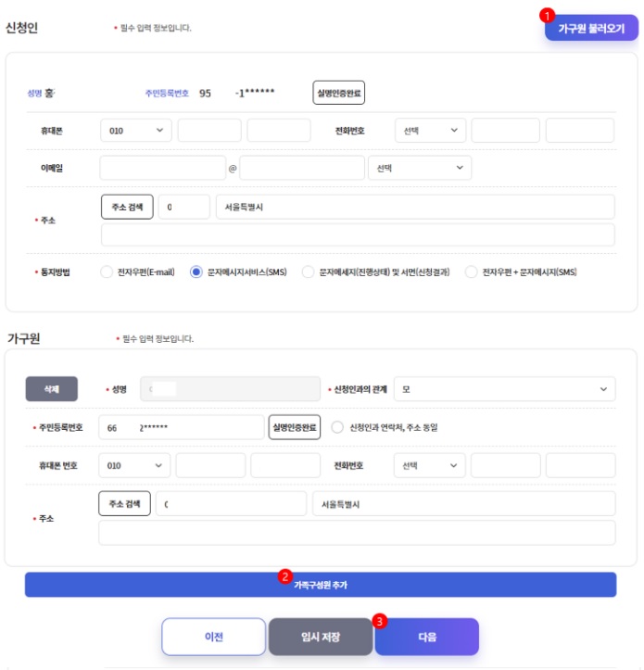The height and width of the screenshot is (670, 644).
Task: Focus the 이메일 ID input field
Action: [163, 168]
